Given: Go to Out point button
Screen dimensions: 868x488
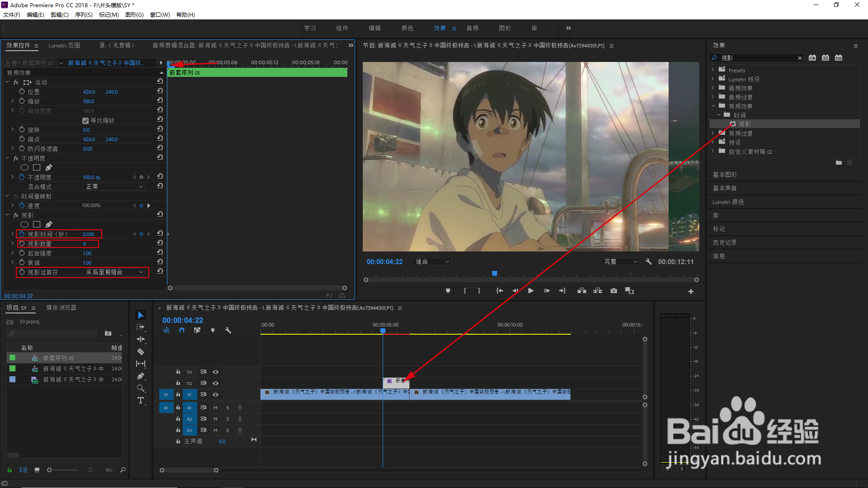Looking at the screenshot, I should tap(562, 291).
